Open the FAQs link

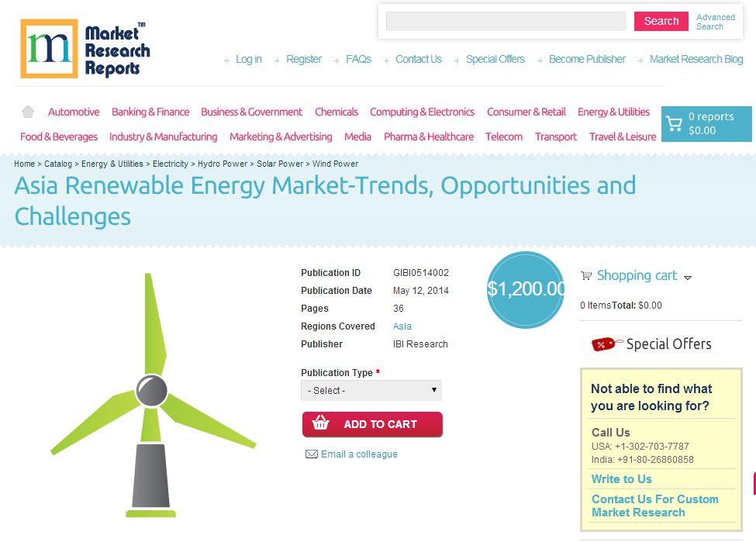point(359,59)
